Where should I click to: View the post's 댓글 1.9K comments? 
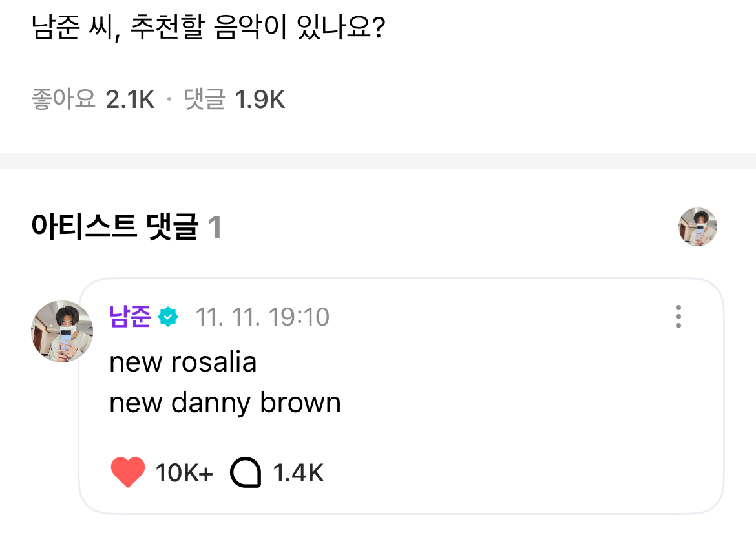tap(235, 100)
